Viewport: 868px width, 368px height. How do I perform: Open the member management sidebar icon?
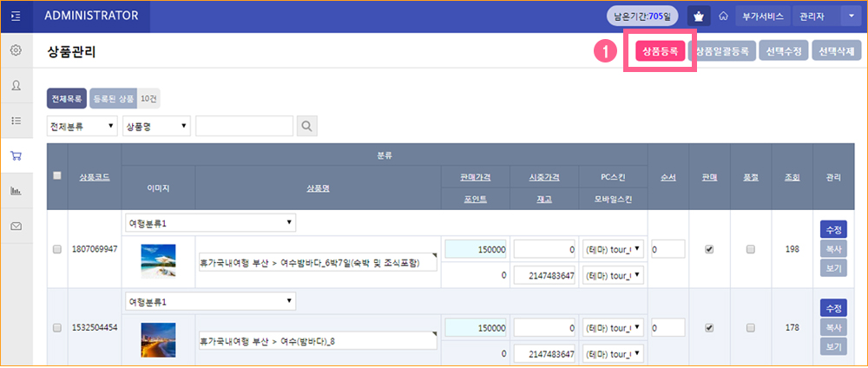pos(16,85)
